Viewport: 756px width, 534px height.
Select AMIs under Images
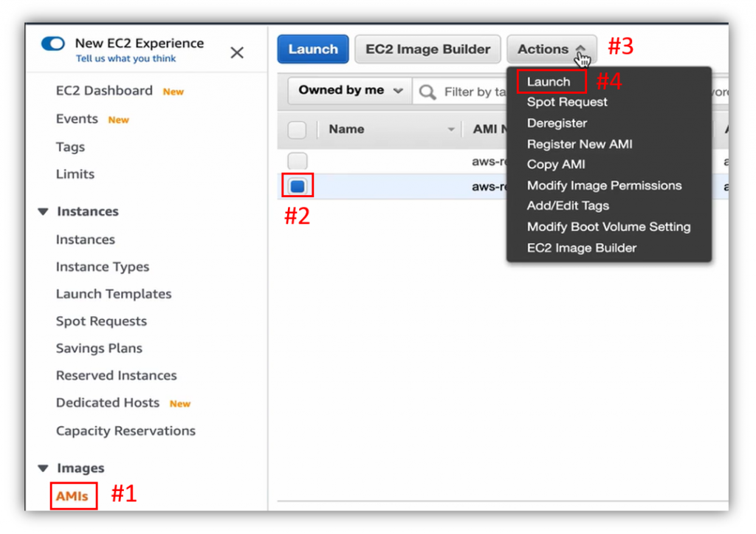coord(72,496)
